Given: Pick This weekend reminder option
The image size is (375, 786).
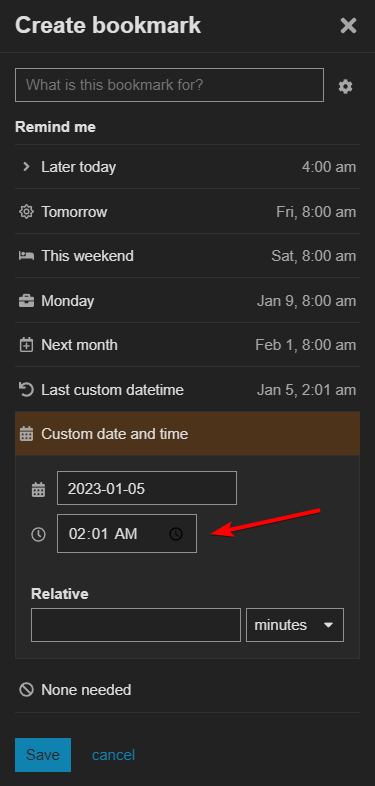Looking at the screenshot, I should (x=188, y=256).
